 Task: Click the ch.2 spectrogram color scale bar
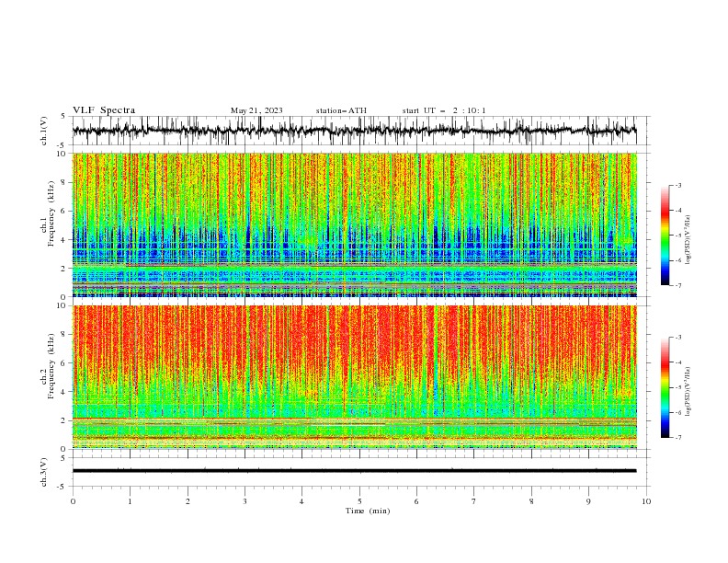point(665,387)
